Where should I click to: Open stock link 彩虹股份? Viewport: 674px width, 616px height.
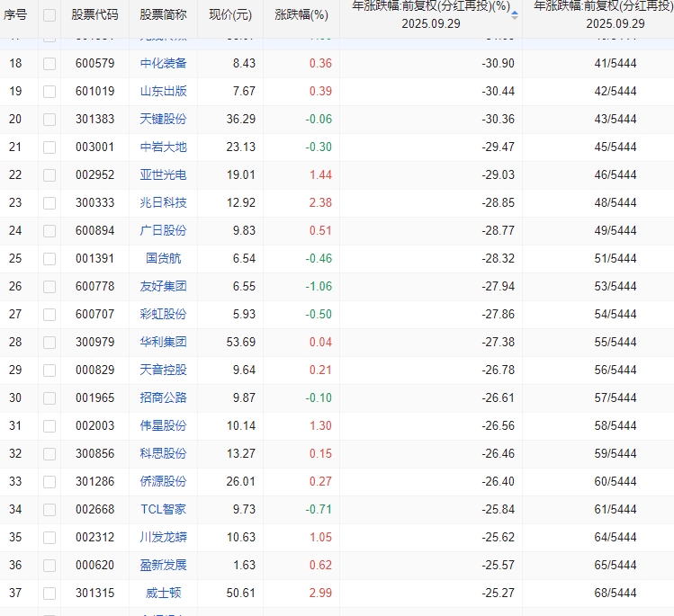pos(164,314)
